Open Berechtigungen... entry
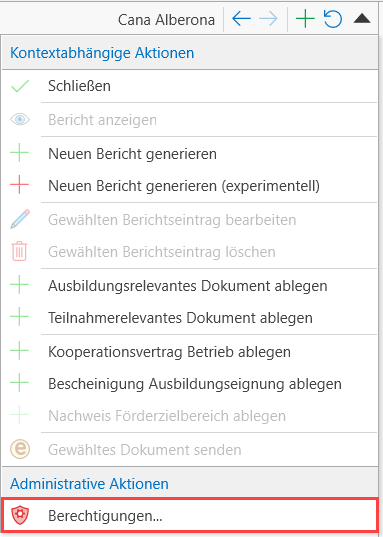The height and width of the screenshot is (537, 383). tap(189, 515)
